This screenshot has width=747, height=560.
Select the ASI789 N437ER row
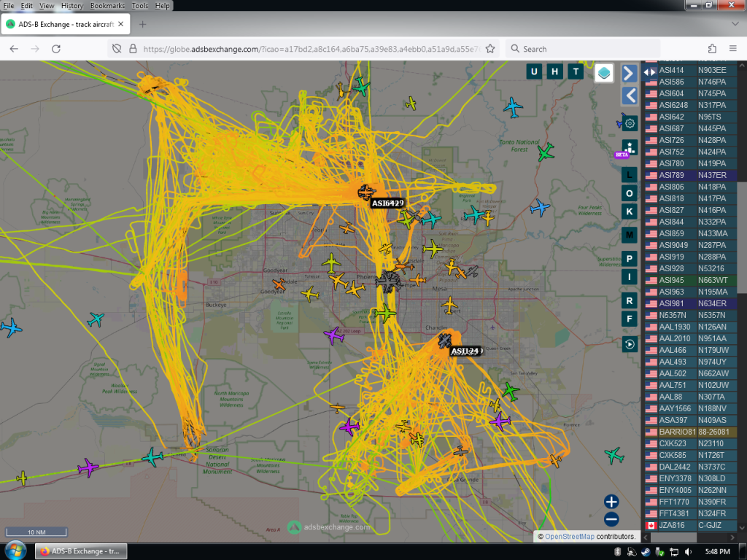[x=691, y=175]
